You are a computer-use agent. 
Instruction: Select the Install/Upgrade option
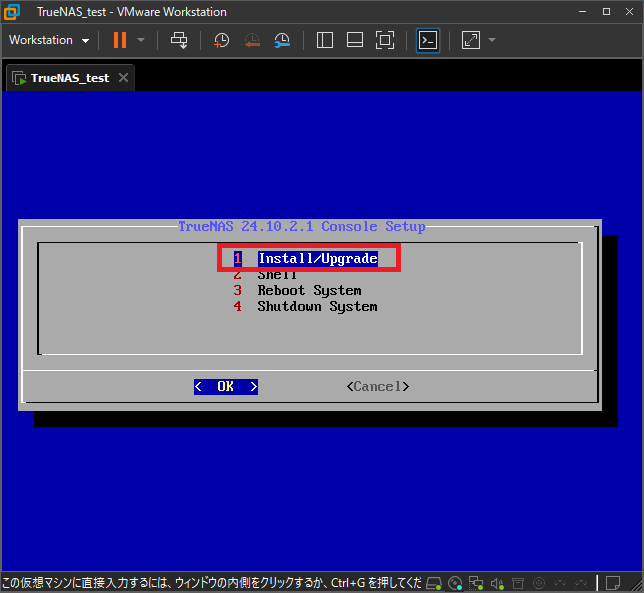[306, 258]
